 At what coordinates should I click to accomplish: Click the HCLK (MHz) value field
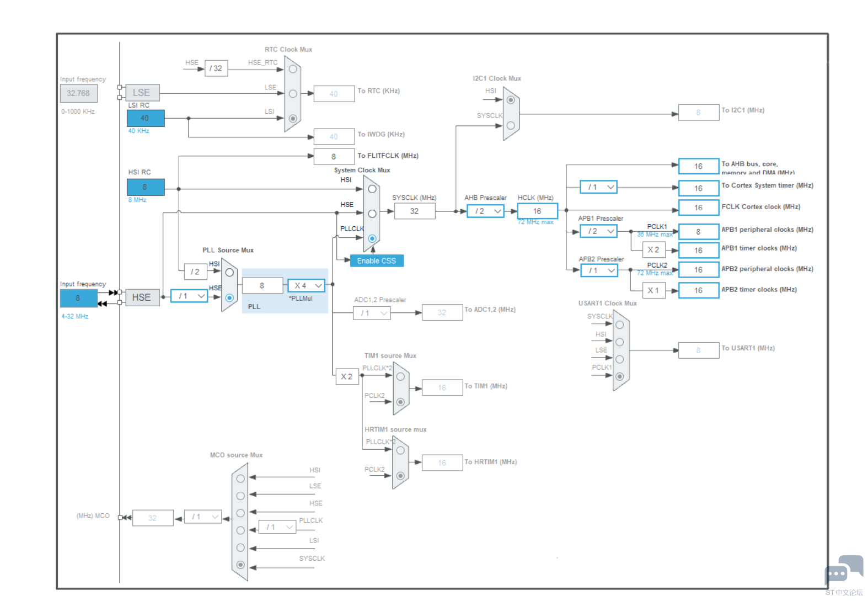[x=537, y=211]
